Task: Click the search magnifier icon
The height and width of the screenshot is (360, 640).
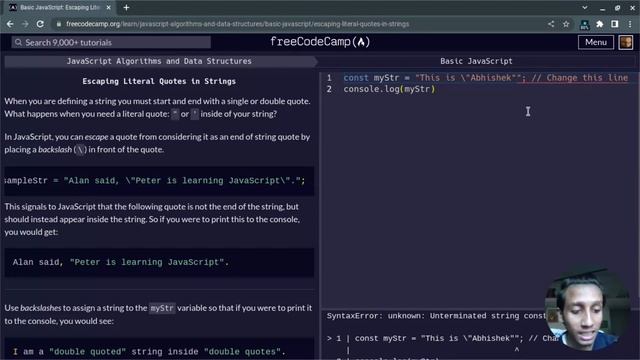Action: (18, 42)
